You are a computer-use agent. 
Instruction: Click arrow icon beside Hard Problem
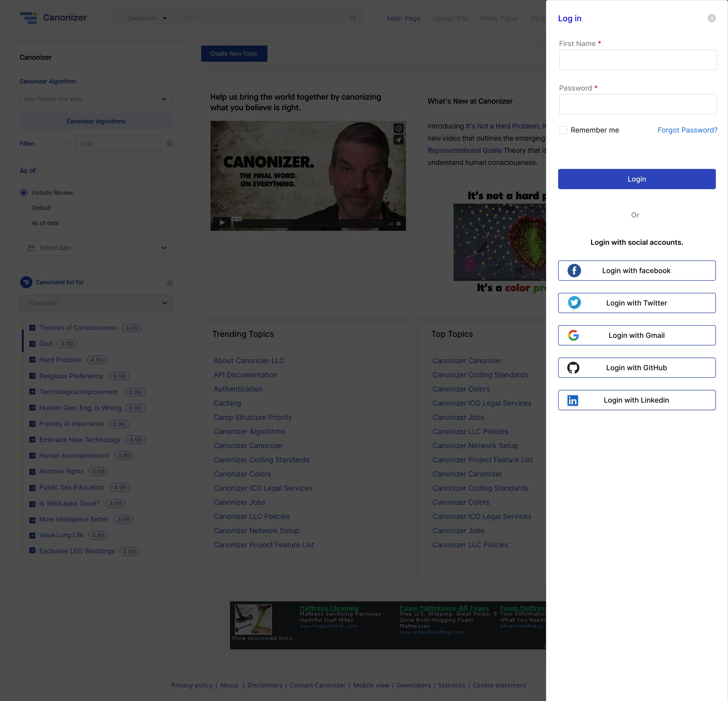pos(32,360)
